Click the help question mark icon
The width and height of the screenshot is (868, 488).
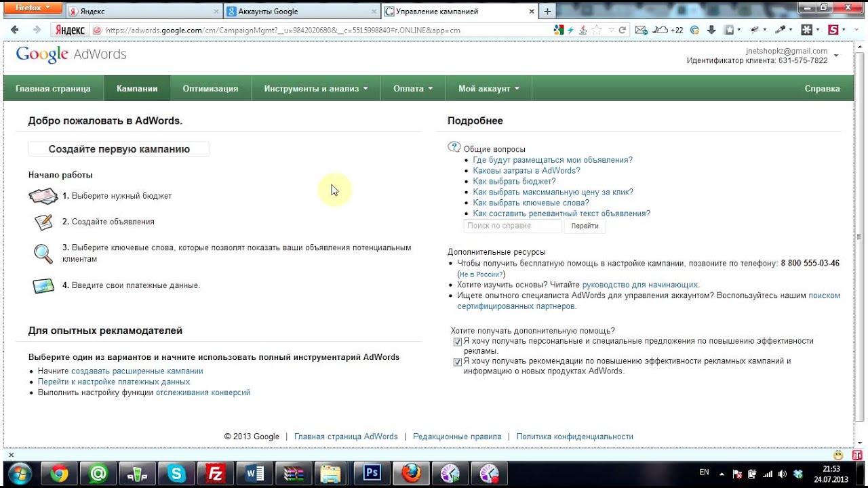pyautogui.click(x=454, y=147)
